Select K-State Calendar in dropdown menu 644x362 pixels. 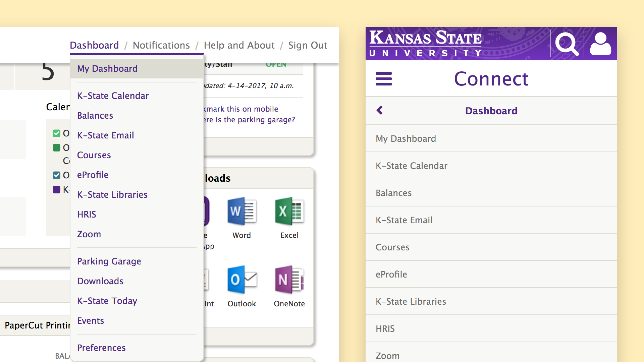[x=137, y=96]
